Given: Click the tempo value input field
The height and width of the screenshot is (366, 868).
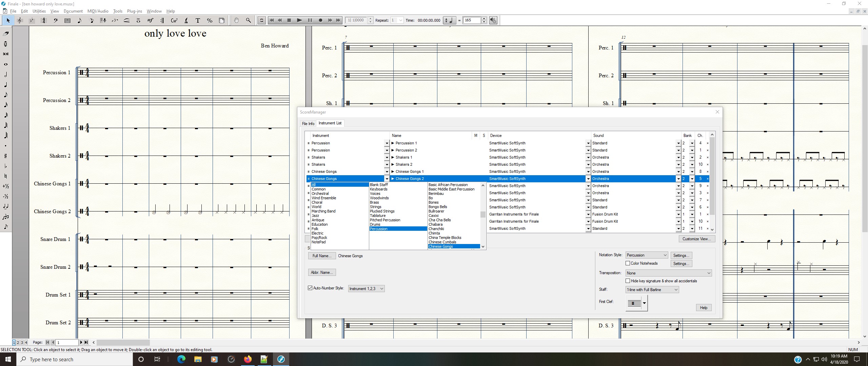Looking at the screenshot, I should 472,20.
